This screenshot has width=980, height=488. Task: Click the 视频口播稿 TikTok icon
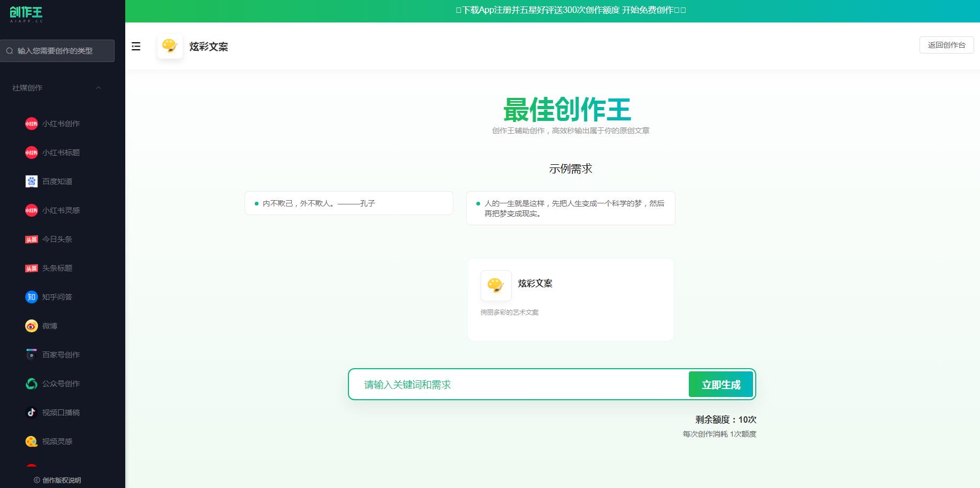coord(32,413)
